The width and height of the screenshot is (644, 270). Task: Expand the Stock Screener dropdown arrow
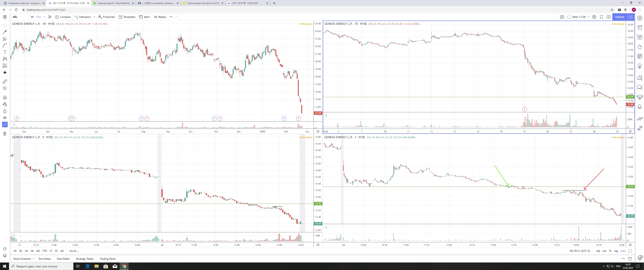[34, 259]
